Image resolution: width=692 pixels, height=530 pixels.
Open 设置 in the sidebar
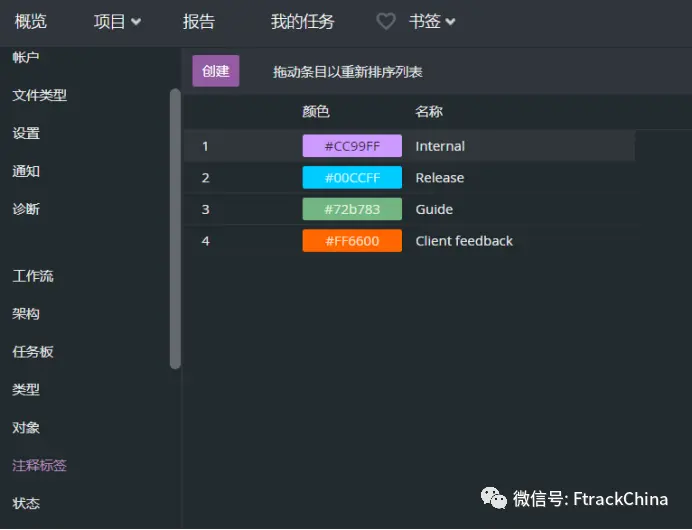point(26,133)
